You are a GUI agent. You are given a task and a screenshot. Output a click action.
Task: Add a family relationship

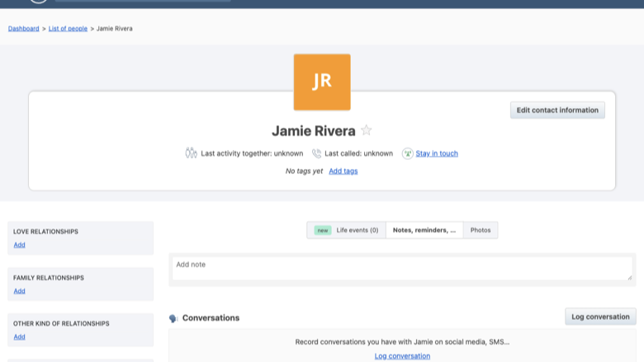point(19,291)
